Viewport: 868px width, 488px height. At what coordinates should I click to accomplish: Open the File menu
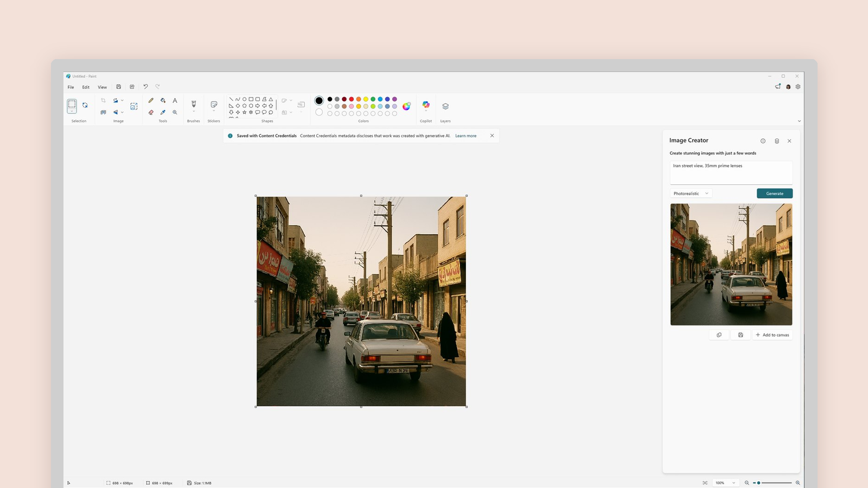click(71, 87)
